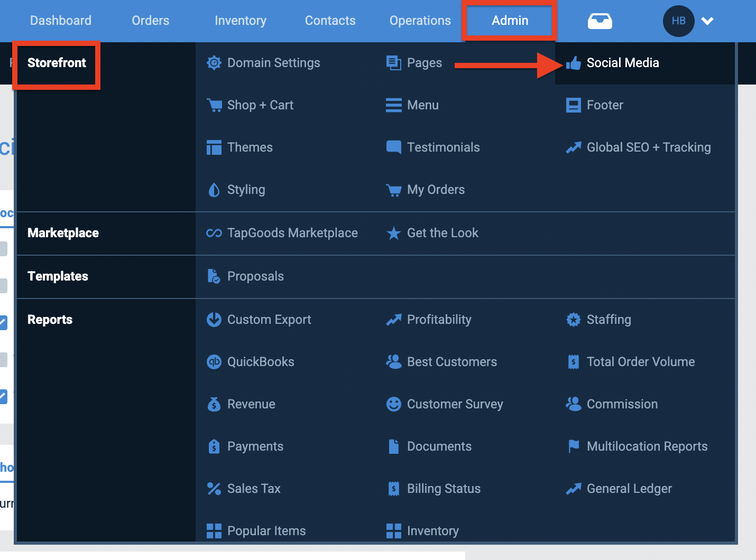Open Total Order Volume report

(x=641, y=362)
